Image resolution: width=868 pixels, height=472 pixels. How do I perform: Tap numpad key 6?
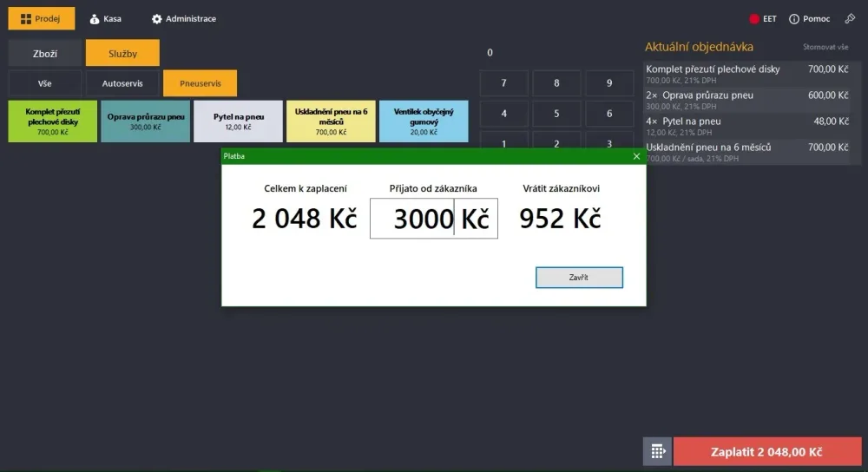point(609,114)
